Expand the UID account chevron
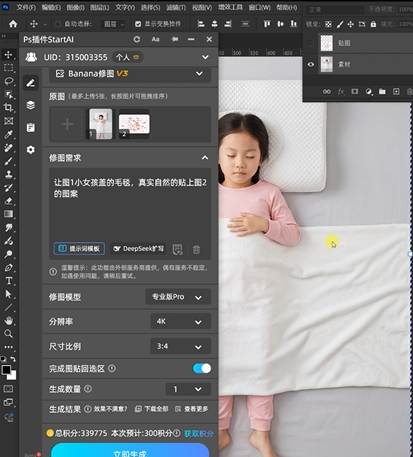The image size is (413, 457). tap(205, 57)
